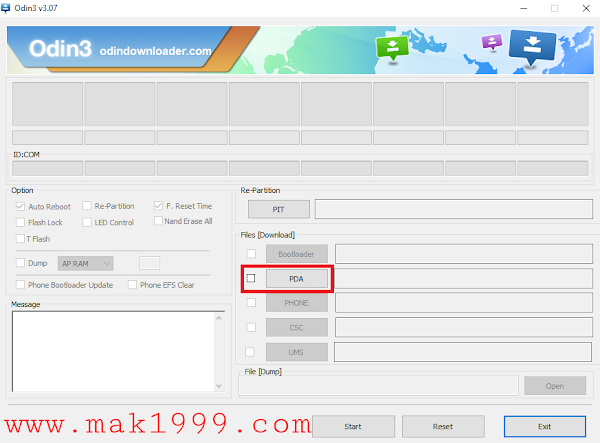Click the PDA file button
Image resolution: width=600 pixels, height=443 pixels.
coord(297,279)
